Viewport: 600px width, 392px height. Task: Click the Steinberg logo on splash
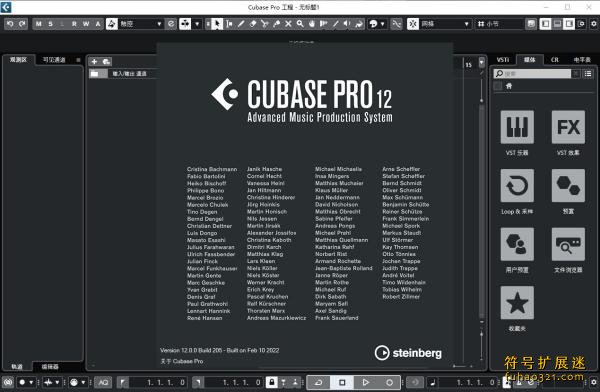click(x=408, y=353)
